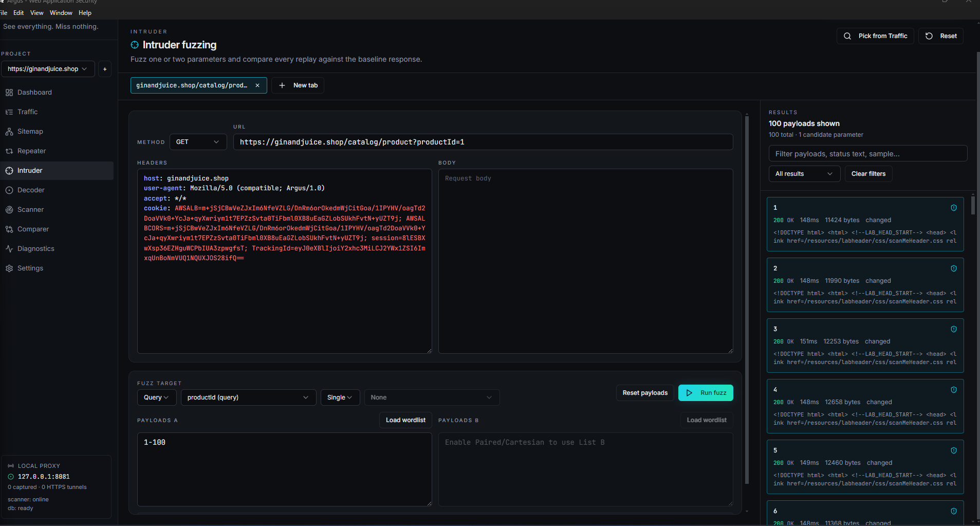
Task: Click the Clear filters button
Action: [x=868, y=174]
